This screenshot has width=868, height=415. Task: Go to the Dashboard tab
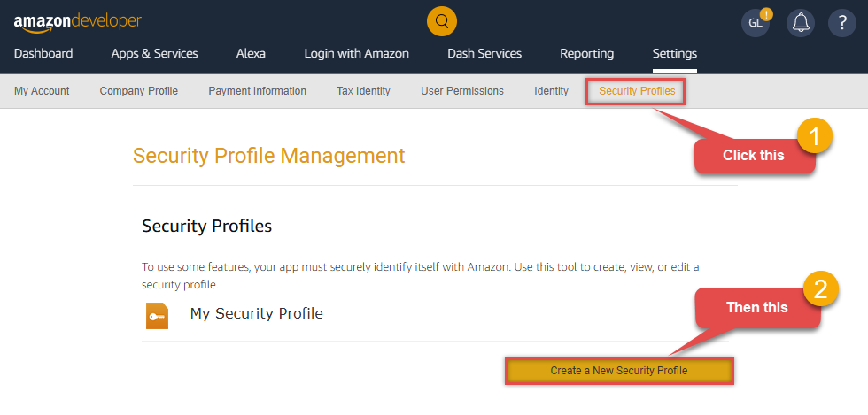point(43,54)
